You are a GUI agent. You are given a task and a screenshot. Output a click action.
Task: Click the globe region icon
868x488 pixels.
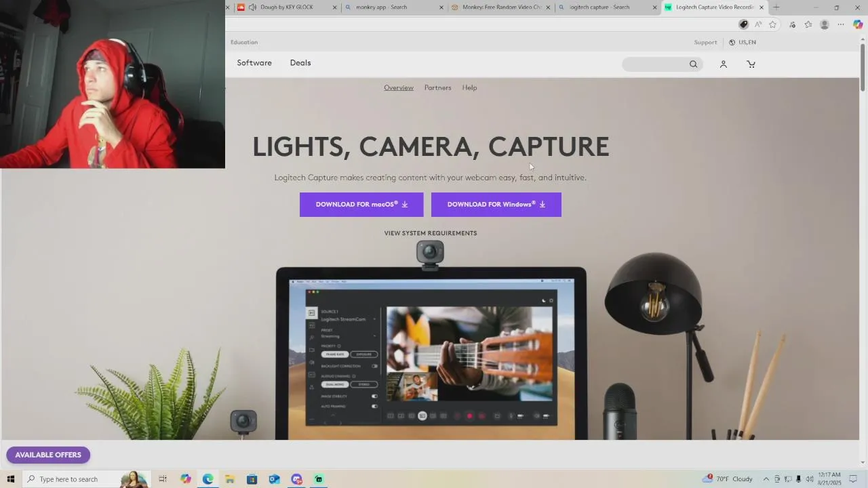tap(732, 42)
